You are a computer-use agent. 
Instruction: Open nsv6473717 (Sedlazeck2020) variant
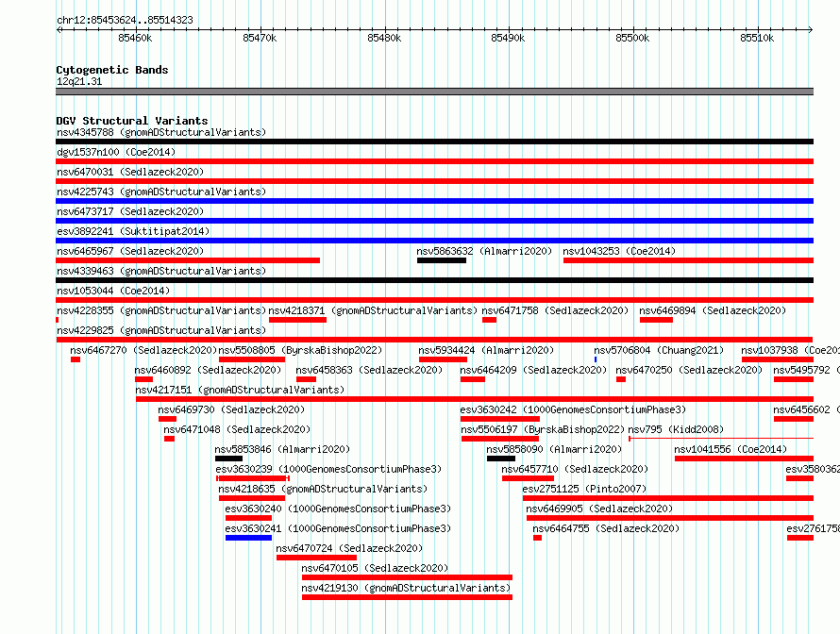coord(130,211)
